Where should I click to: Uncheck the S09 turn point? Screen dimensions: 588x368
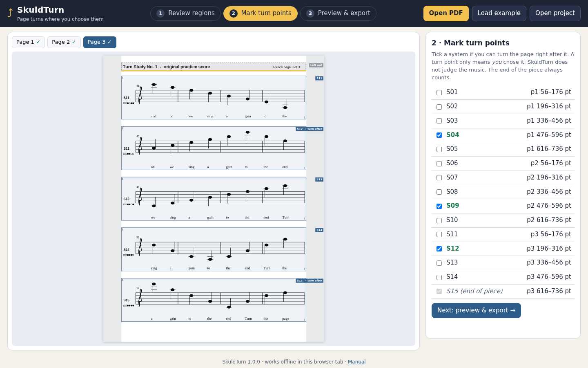(x=439, y=206)
